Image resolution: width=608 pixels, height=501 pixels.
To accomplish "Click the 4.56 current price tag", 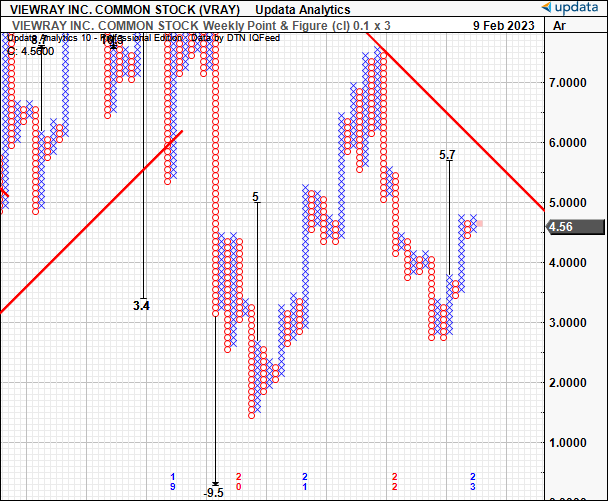I will (575, 227).
